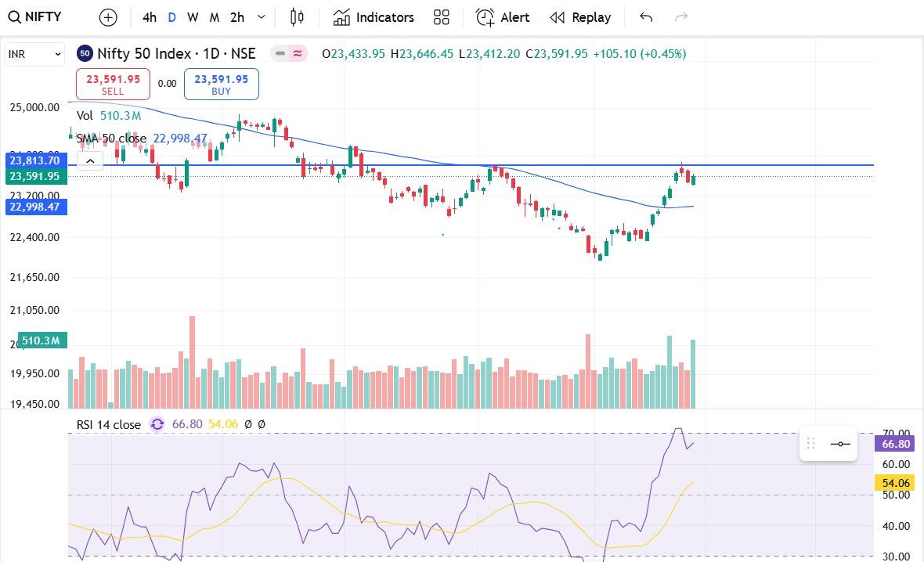
Task: Undo the last chart action
Action: pyautogui.click(x=646, y=18)
